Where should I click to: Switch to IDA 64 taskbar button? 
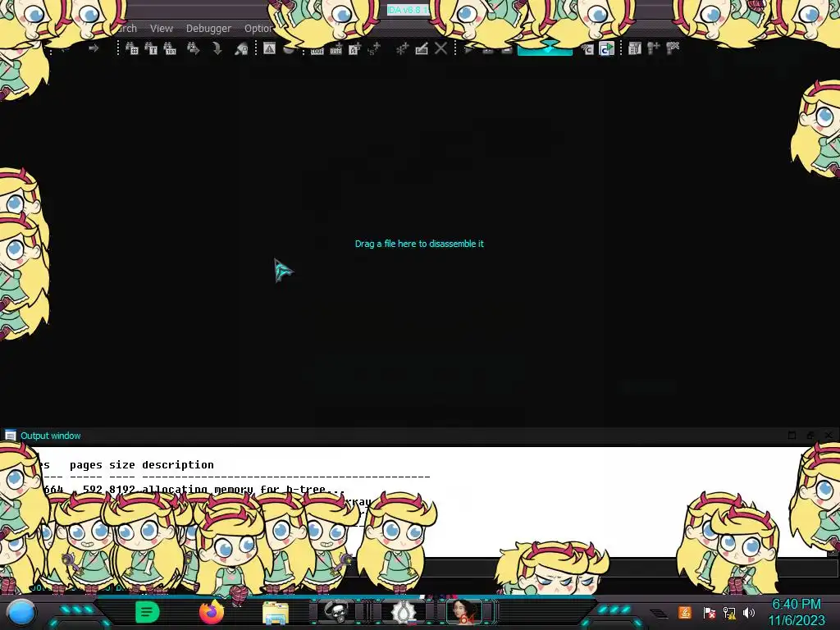pos(464,612)
